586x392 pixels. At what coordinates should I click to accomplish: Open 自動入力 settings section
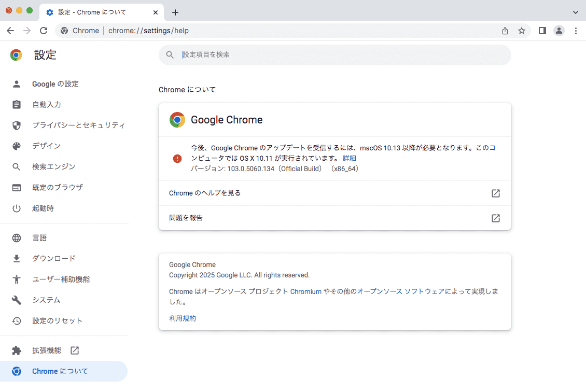coord(64,105)
